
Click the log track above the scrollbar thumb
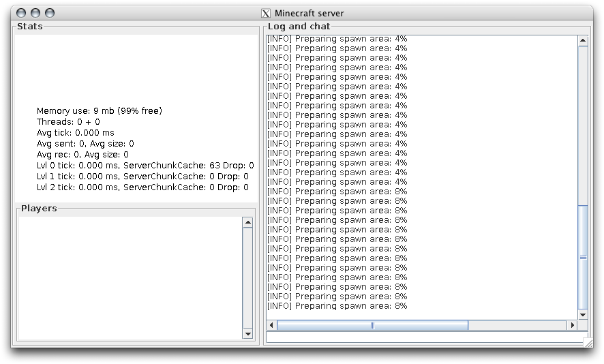(x=583, y=125)
